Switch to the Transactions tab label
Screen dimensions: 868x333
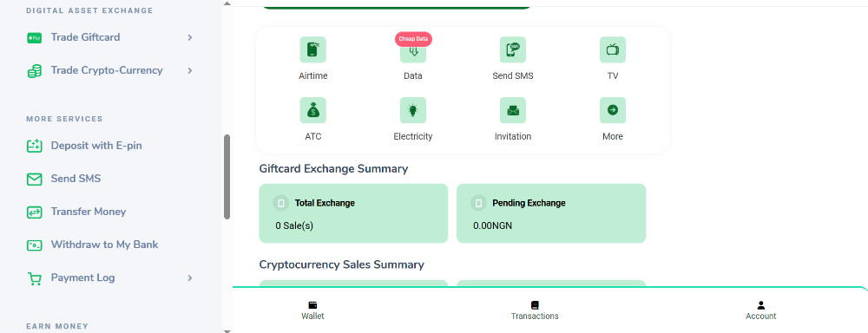click(x=535, y=317)
